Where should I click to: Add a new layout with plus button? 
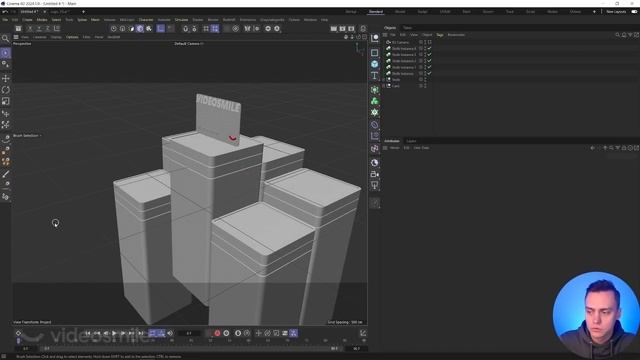click(x=594, y=12)
